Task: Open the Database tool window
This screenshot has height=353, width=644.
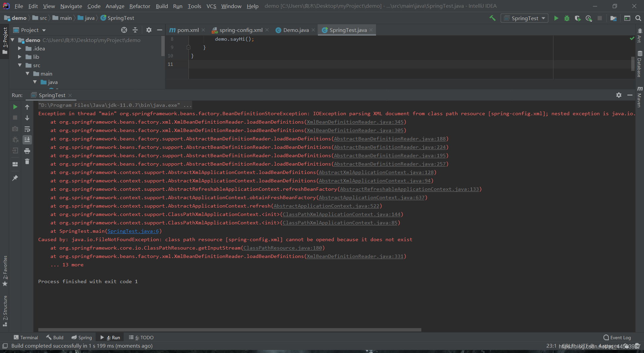Action: tap(640, 64)
